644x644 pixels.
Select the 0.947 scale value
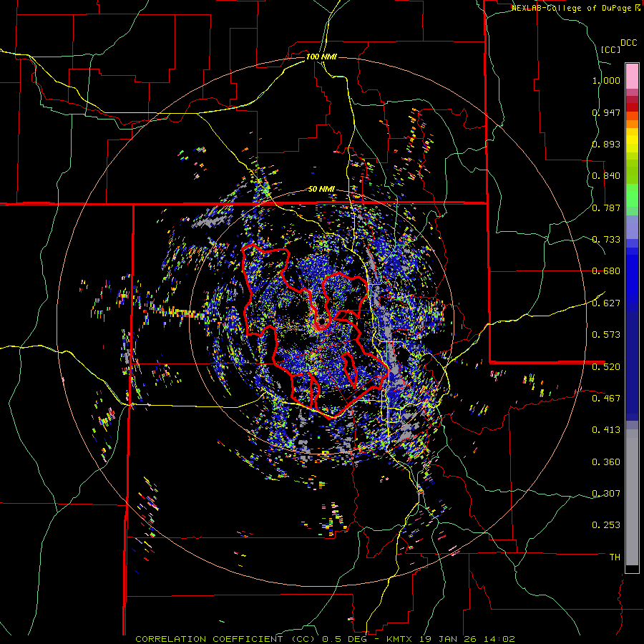[x=606, y=112]
